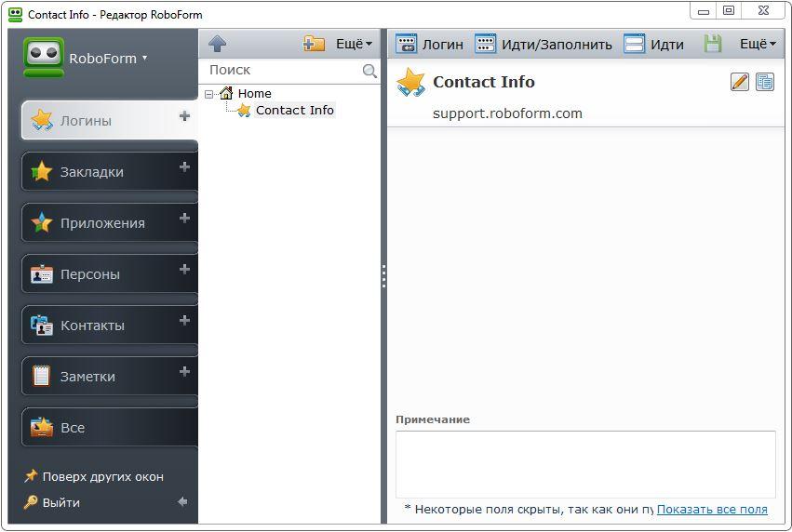792x532 pixels.
Task: Open Ещё dropdown in right toolbar
Action: pos(758,44)
